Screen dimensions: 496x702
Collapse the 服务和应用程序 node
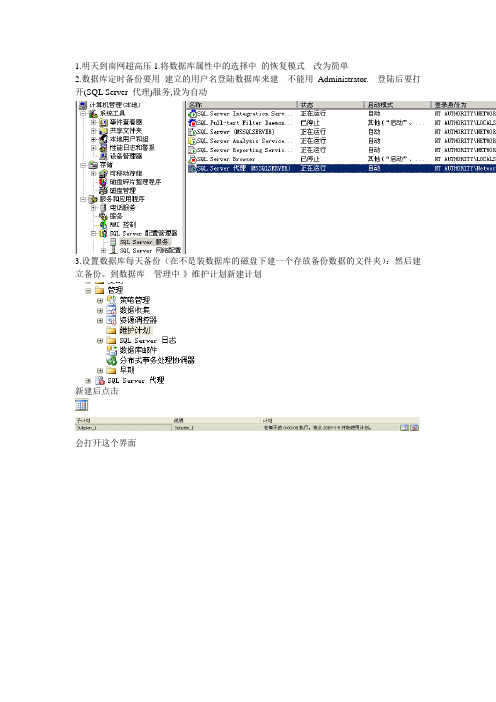pos(83,199)
